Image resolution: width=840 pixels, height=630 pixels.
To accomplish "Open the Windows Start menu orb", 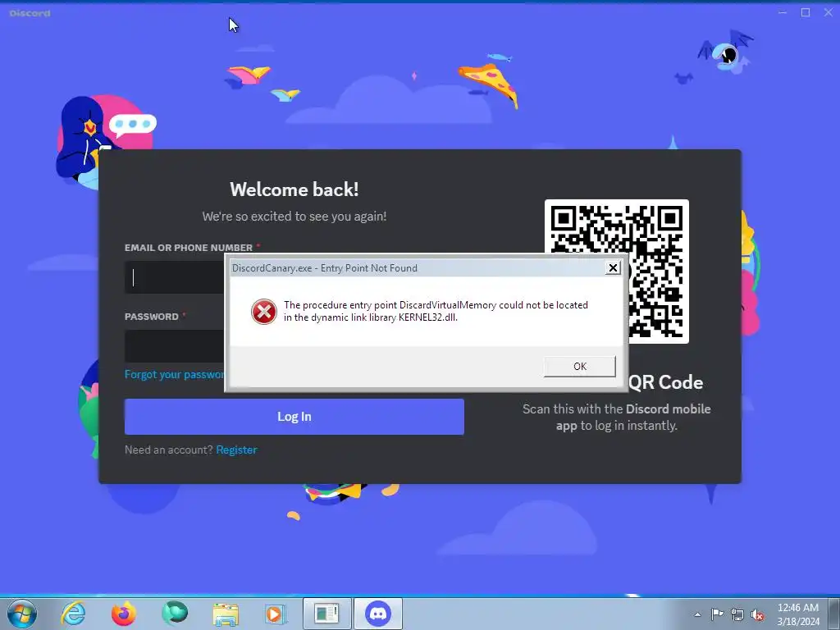I will pos(22,614).
